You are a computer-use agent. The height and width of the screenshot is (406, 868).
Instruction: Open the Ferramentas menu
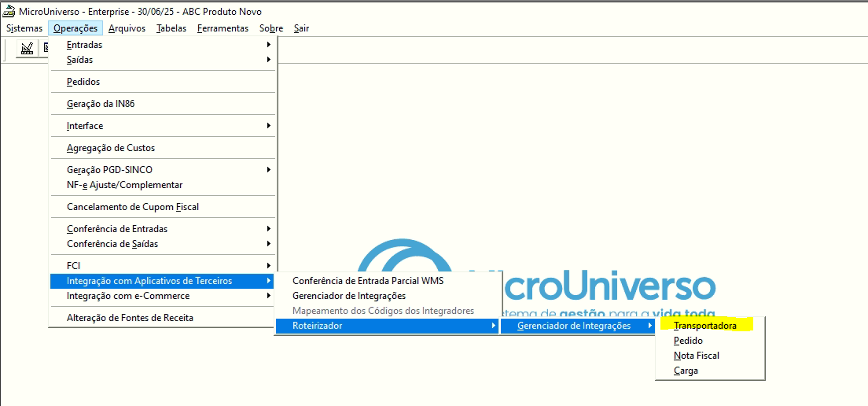click(x=223, y=28)
